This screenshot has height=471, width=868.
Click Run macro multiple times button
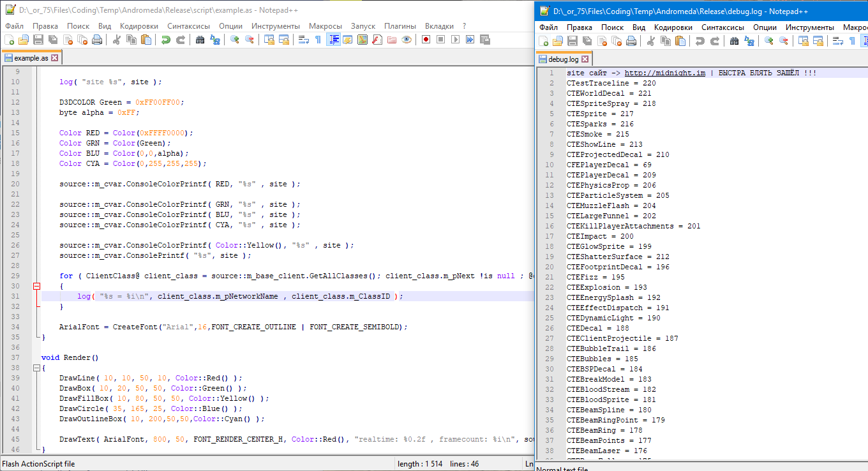click(x=470, y=40)
